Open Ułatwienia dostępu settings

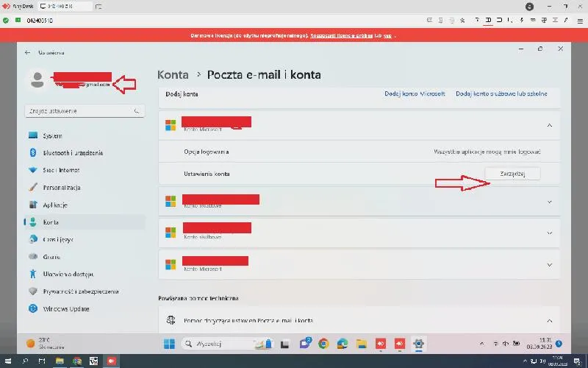(85, 274)
